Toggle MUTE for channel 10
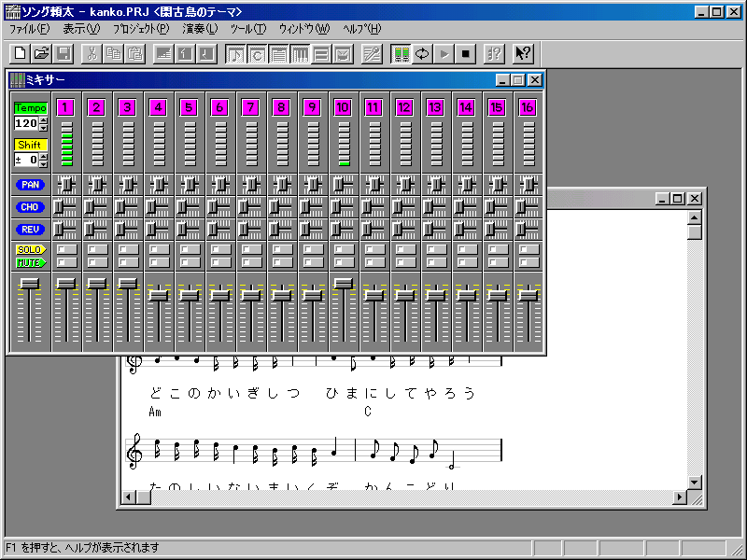Image resolution: width=747 pixels, height=560 pixels. click(x=344, y=262)
